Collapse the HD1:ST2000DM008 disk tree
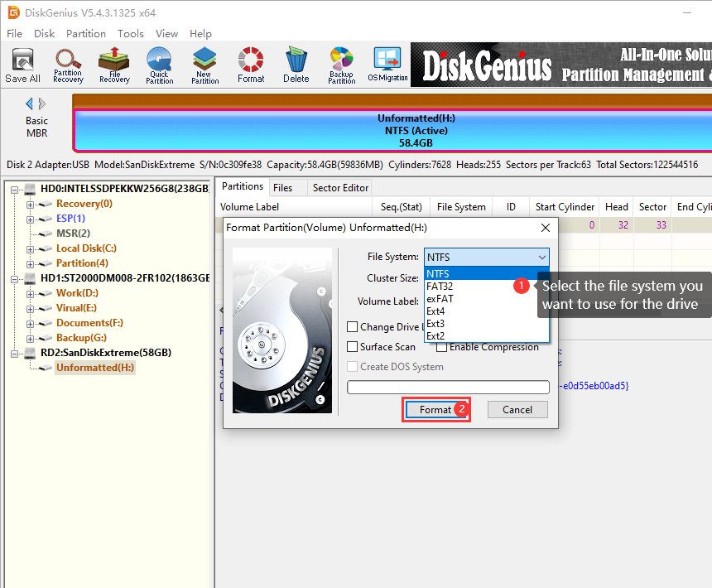This screenshot has height=588, width=712. point(12,277)
